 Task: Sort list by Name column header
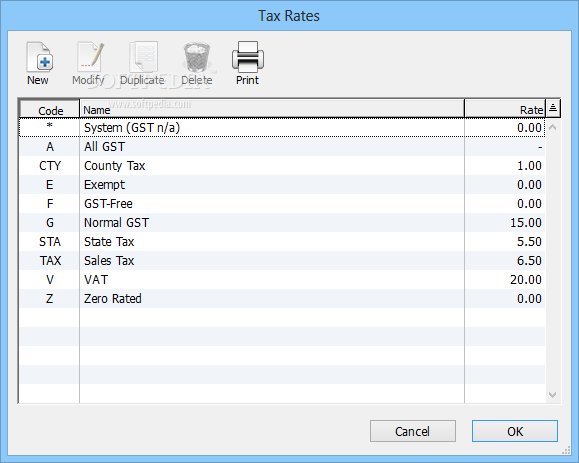pyautogui.click(x=272, y=109)
